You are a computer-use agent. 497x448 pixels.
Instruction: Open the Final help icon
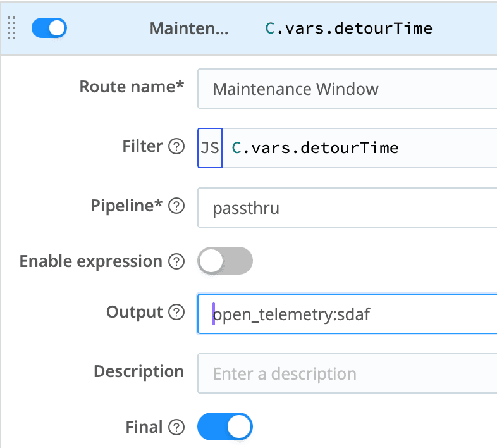click(177, 428)
